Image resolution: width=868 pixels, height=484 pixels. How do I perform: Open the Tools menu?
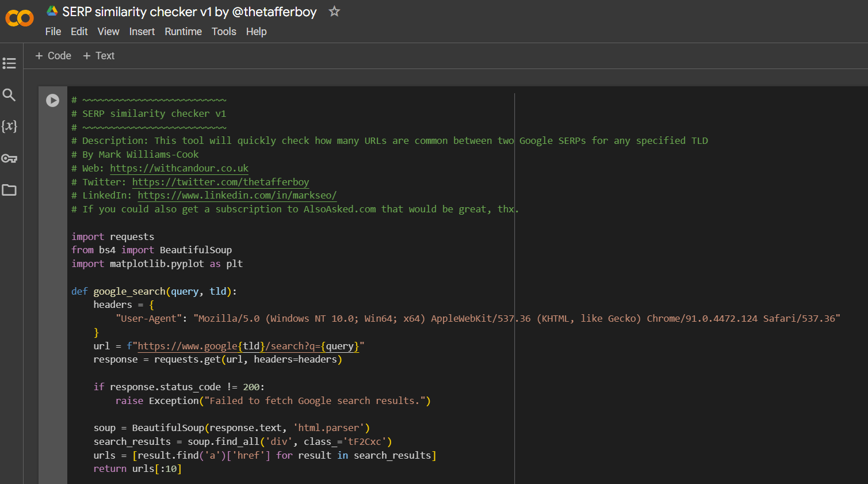224,32
